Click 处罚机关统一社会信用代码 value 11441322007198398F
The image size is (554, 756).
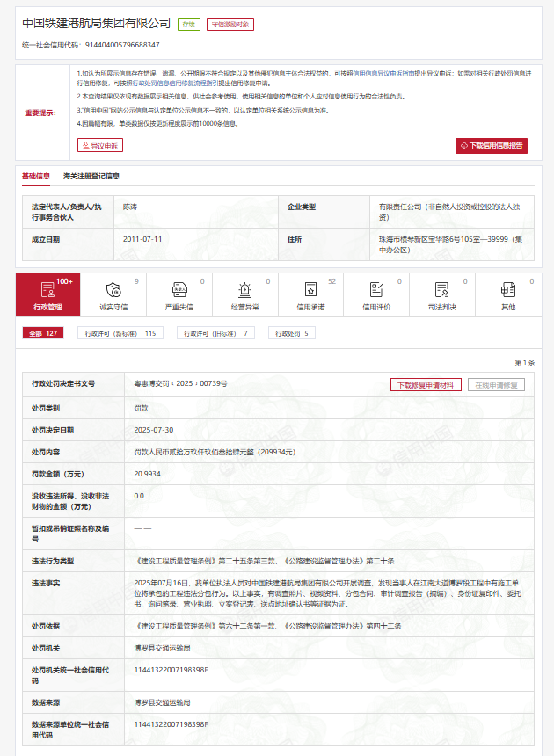171,670
